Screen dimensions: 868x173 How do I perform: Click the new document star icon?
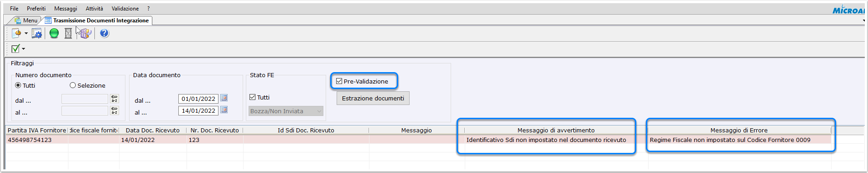[x=16, y=33]
